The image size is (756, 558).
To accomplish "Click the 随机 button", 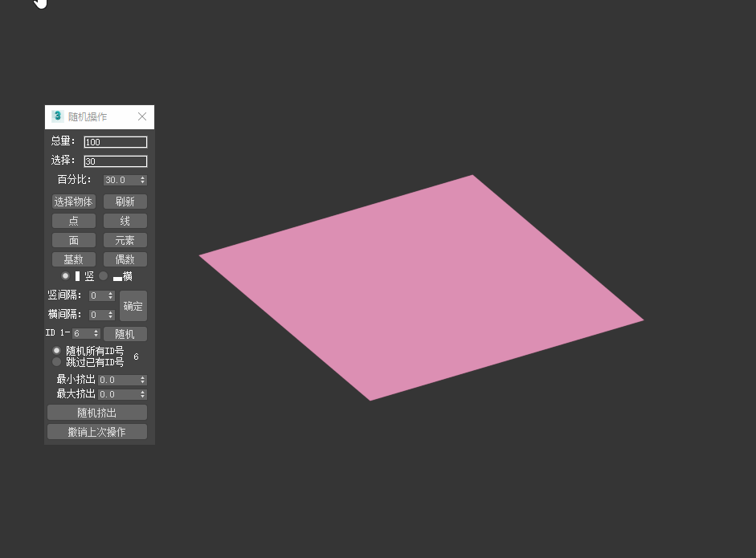I will (x=125, y=334).
